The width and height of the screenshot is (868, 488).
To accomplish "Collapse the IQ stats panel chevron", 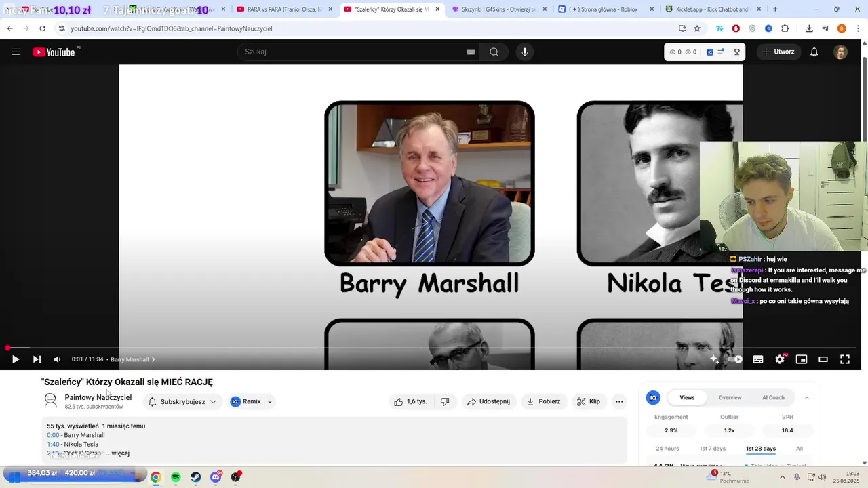I will [x=807, y=398].
